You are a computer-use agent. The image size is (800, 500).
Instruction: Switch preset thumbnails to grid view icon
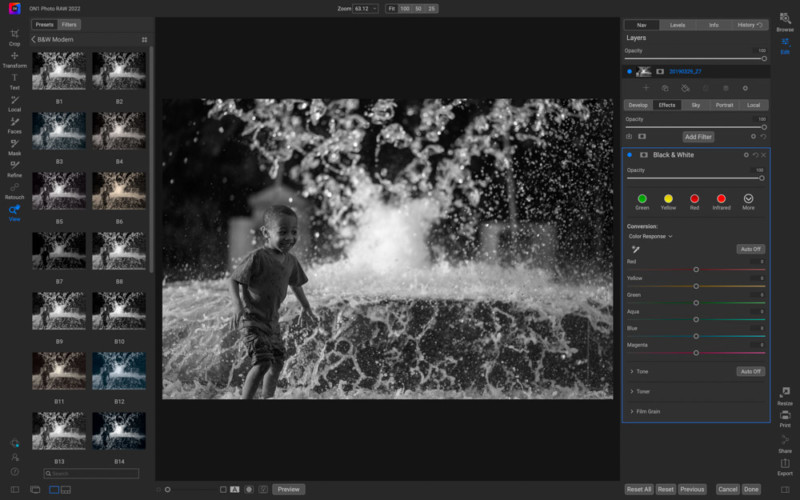click(x=144, y=40)
